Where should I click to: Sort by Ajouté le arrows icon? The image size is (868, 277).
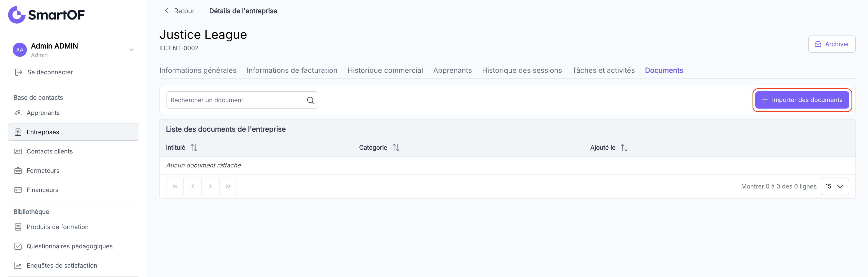pyautogui.click(x=624, y=147)
